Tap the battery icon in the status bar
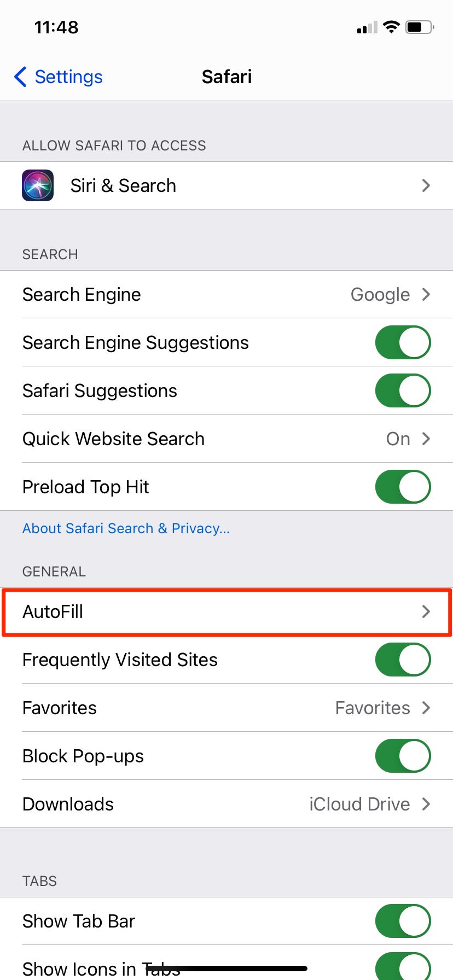The height and width of the screenshot is (980, 453). tap(419, 26)
